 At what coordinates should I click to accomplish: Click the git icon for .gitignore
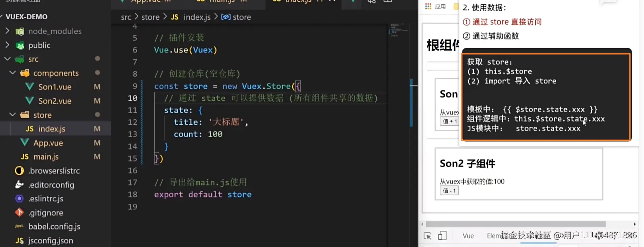point(19,213)
